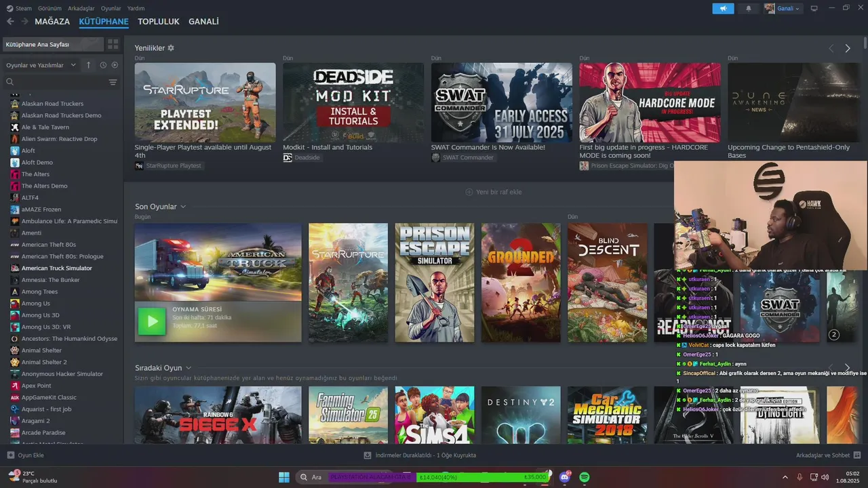Screen dimensions: 868x488
Task: Open the TOPLULUK tab
Action: tap(159, 22)
